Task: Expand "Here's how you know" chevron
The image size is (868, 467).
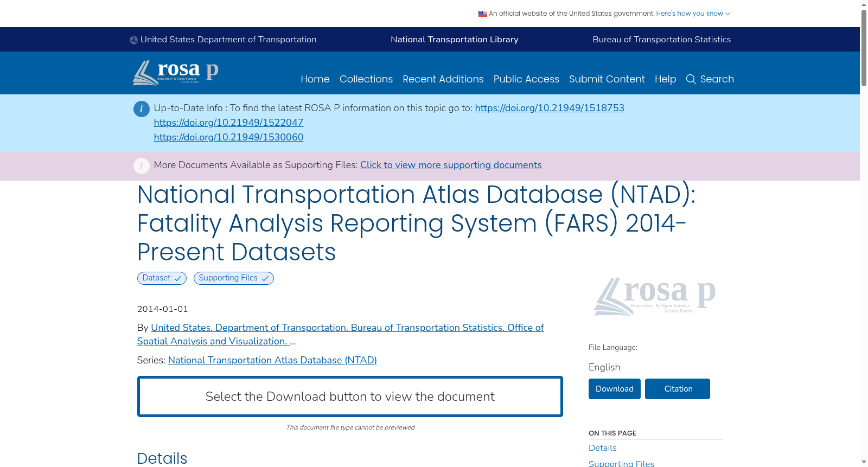Action: pyautogui.click(x=727, y=14)
